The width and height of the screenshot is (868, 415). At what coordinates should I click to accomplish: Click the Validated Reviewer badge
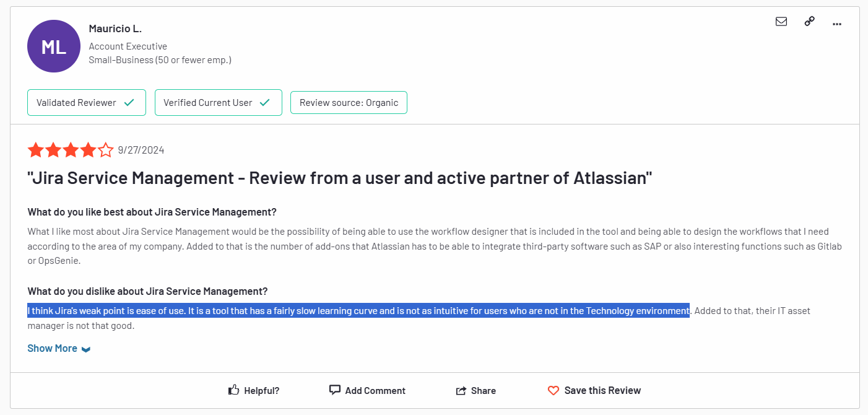click(x=86, y=103)
